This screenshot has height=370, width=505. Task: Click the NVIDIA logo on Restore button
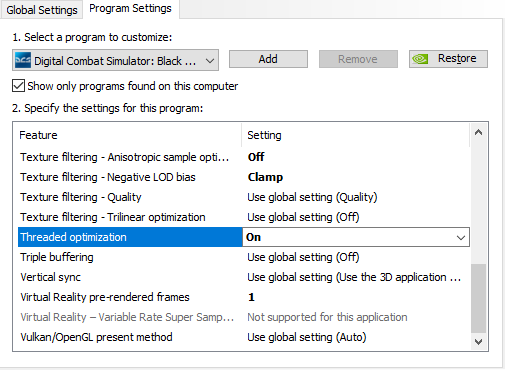point(420,59)
